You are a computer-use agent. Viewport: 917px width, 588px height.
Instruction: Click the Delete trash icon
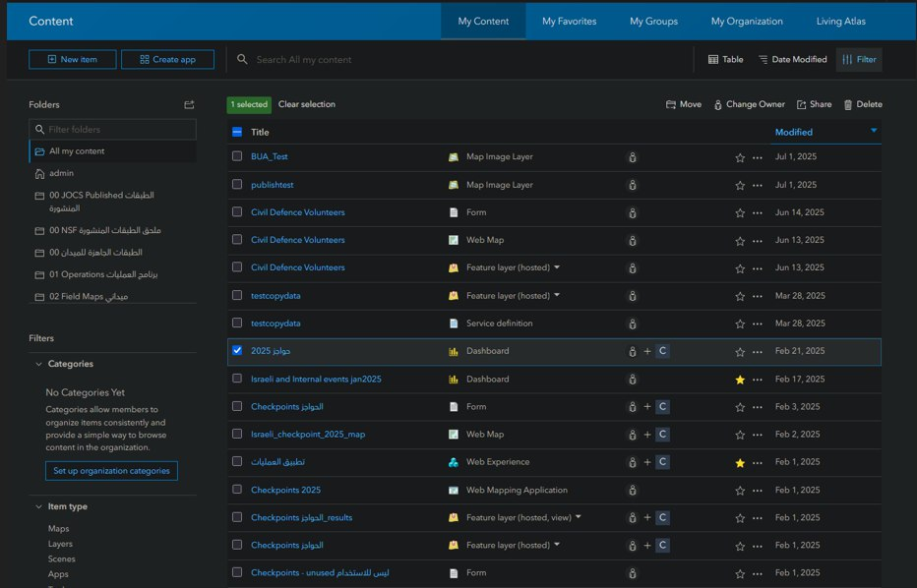coord(848,104)
